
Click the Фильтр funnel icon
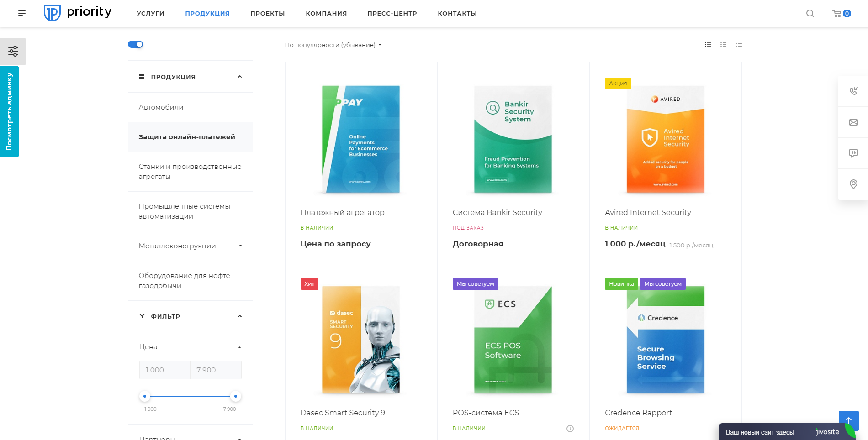click(142, 316)
